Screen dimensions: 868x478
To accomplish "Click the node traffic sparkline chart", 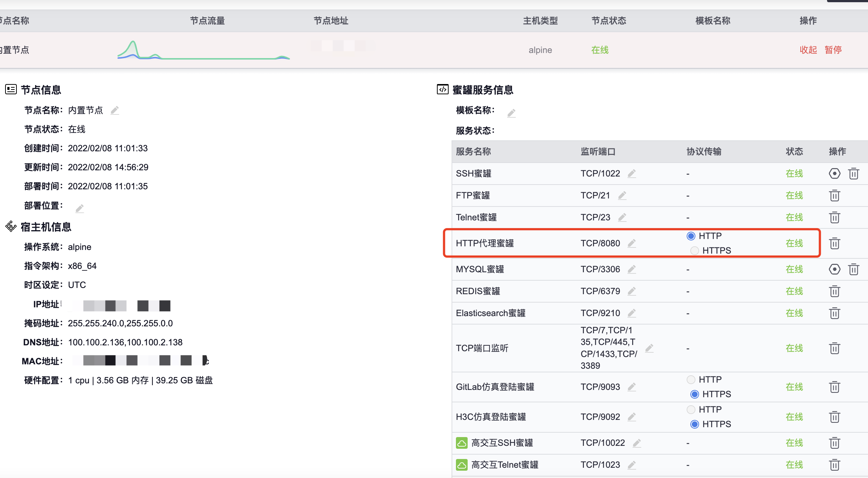I will 204,50.
